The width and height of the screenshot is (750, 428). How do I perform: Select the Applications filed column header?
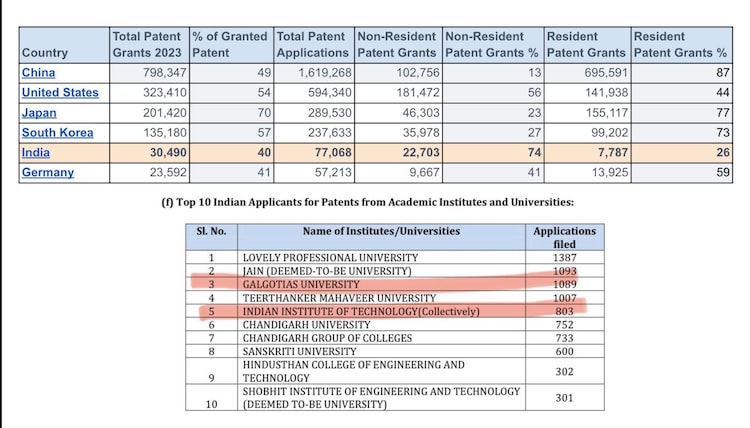click(x=564, y=237)
